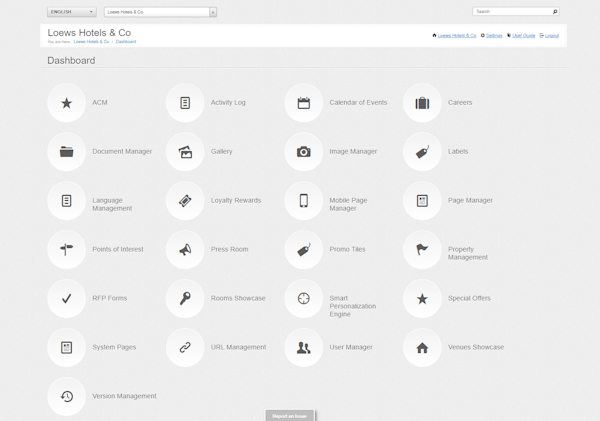The width and height of the screenshot is (600, 421).
Task: Click the Careers briefcase icon
Action: click(422, 103)
